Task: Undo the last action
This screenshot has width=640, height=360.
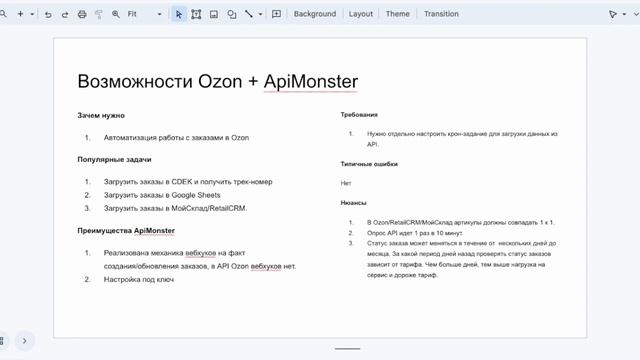Action: point(48,14)
